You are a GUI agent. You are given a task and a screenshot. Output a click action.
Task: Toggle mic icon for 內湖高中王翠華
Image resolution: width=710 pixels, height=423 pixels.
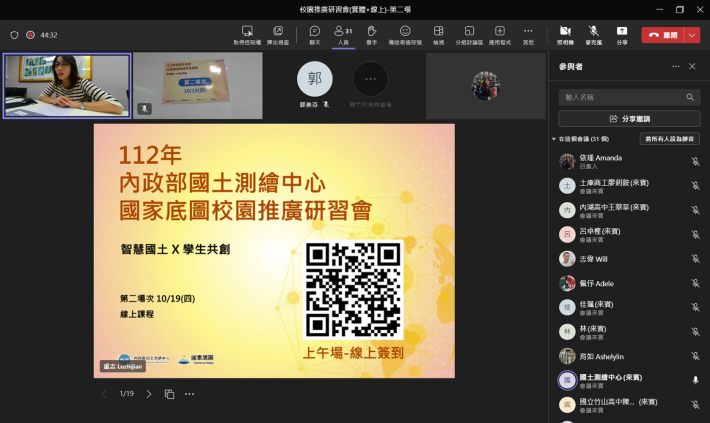pos(695,210)
